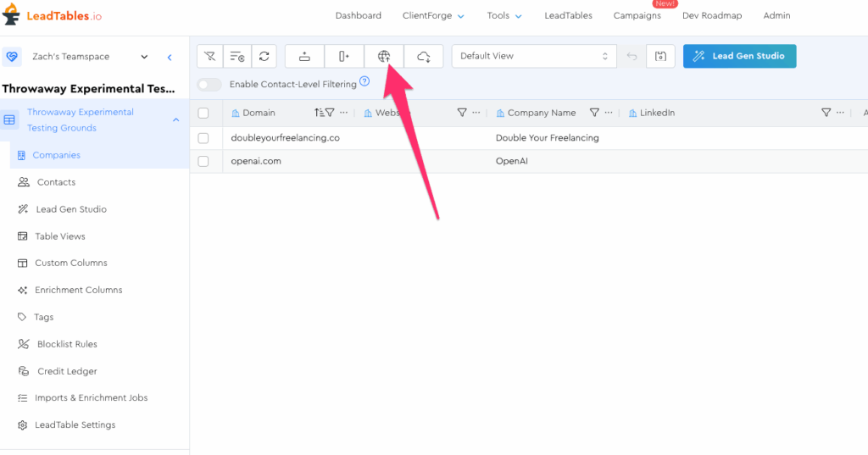Click the clear filters funnel icon

[210, 57]
